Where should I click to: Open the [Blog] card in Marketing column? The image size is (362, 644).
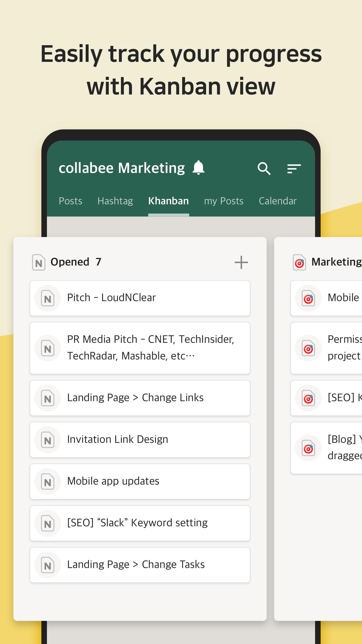[326, 448]
